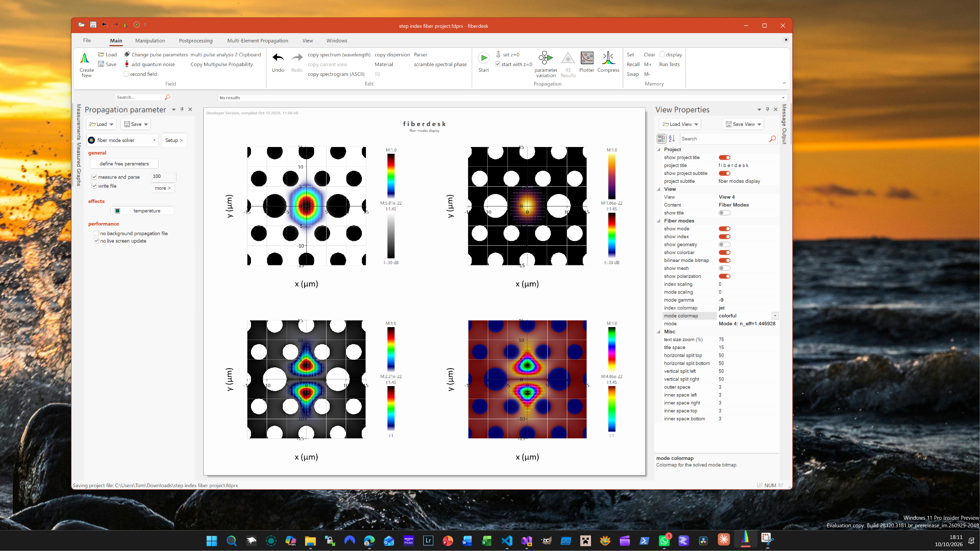
Task: Click the Undo arrow
Action: click(x=278, y=58)
